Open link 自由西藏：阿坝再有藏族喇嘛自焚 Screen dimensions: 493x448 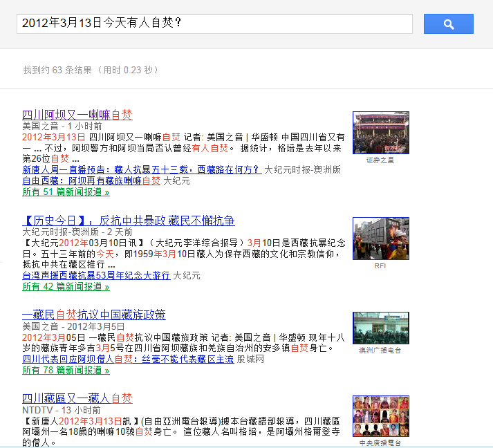tap(91, 180)
